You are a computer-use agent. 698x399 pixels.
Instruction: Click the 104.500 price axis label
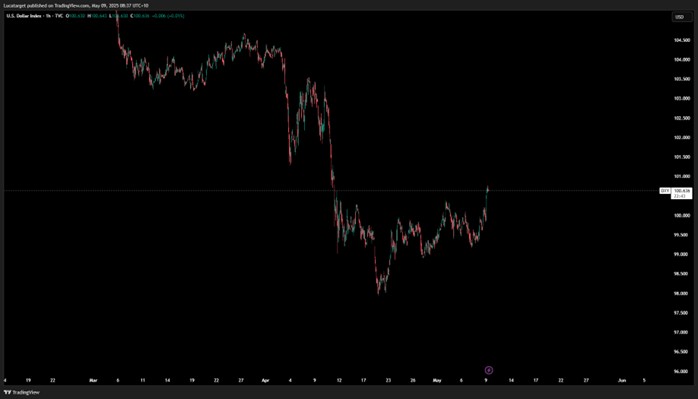point(681,40)
